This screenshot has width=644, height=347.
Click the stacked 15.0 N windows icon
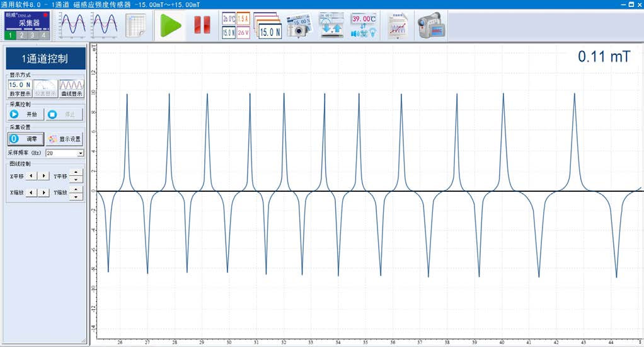[268, 25]
